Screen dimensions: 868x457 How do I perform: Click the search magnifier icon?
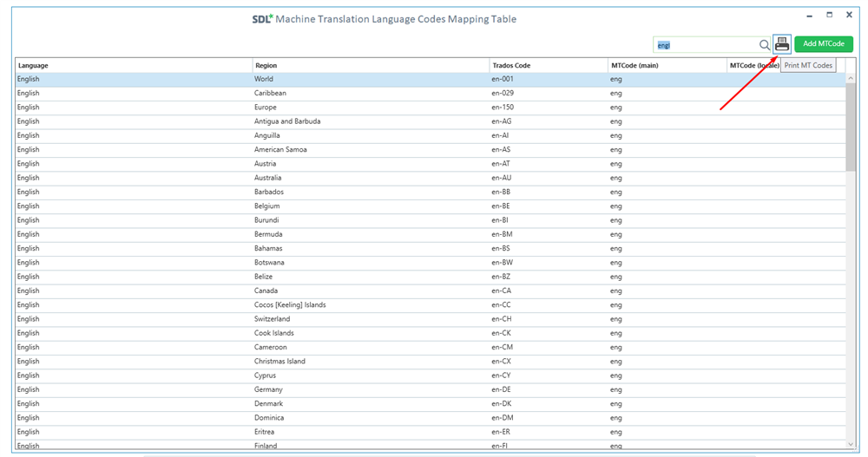[x=764, y=45]
